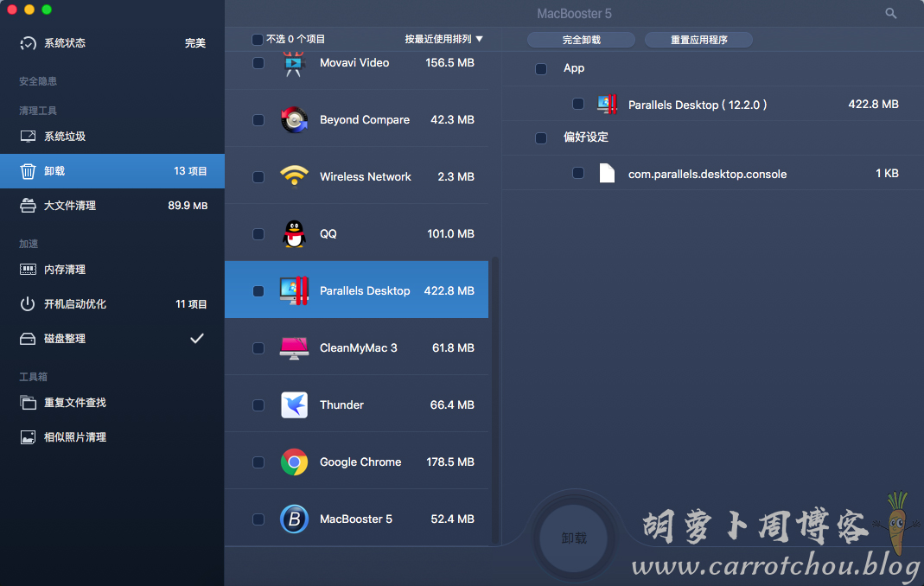Open 系统垃圾 in the sidebar
Viewport: 924px width, 586px height.
coord(112,137)
